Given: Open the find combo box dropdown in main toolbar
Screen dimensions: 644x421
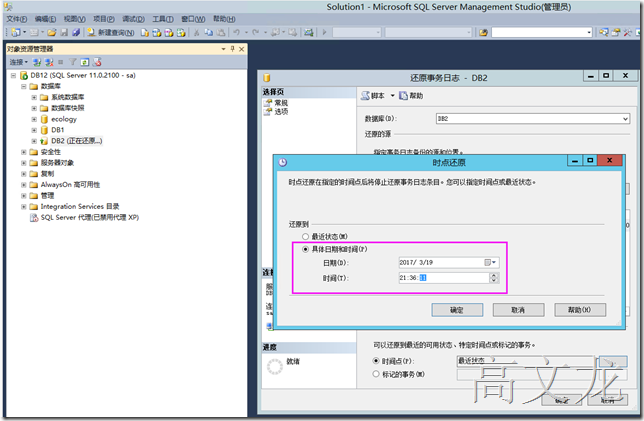Looking at the screenshot, I should pos(589,32).
